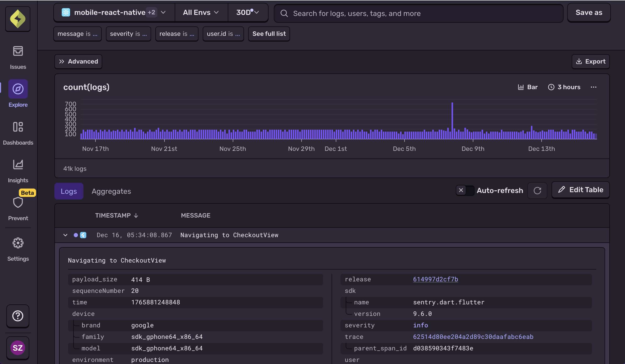Open the Insights section

[x=18, y=170]
